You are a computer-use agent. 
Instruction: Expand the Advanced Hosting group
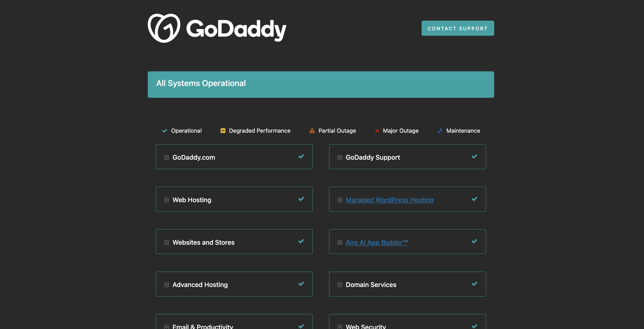click(167, 285)
